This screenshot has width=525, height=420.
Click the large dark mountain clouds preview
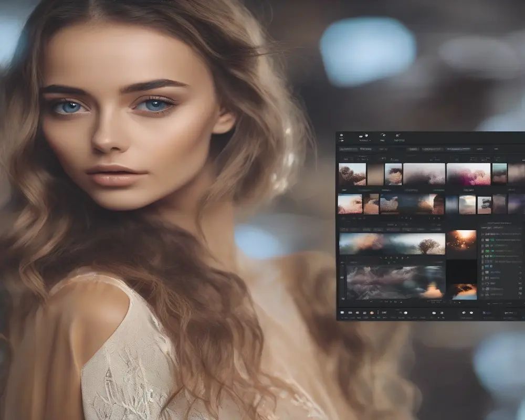(395, 282)
